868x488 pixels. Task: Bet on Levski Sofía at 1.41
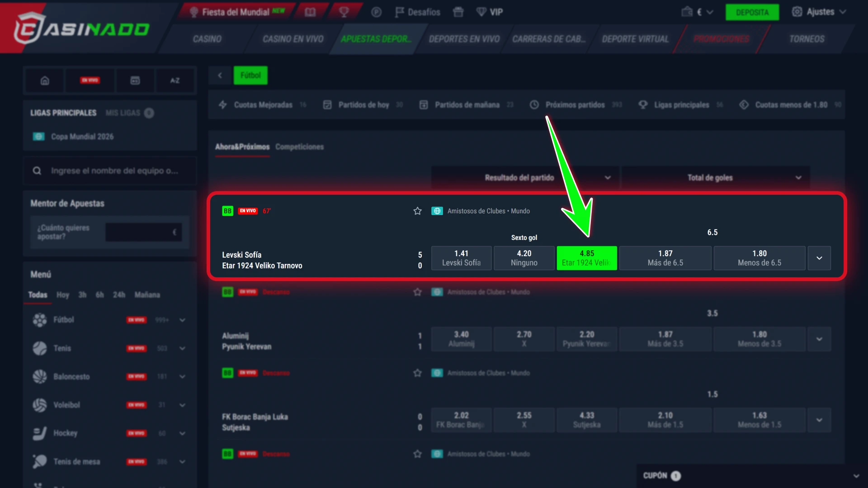pyautogui.click(x=461, y=258)
